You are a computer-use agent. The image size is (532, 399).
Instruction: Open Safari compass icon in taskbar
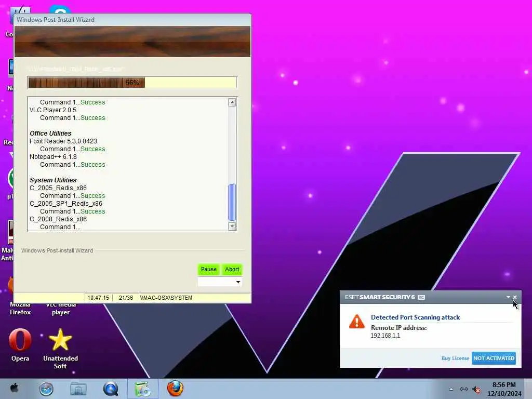(46, 389)
